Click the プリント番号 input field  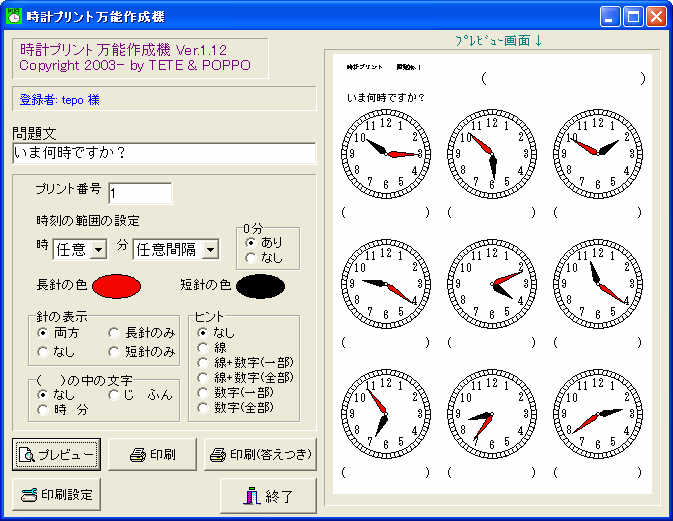140,193
